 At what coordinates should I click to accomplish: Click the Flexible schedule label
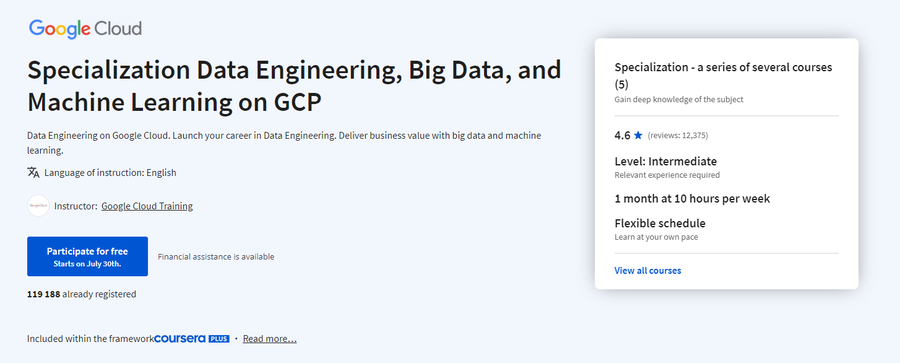660,223
